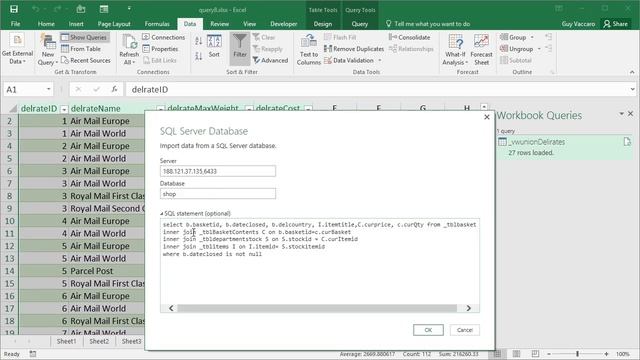Image resolution: width=640 pixels, height=360 pixels.
Task: Open Get External Data menu
Action: [x=17, y=50]
